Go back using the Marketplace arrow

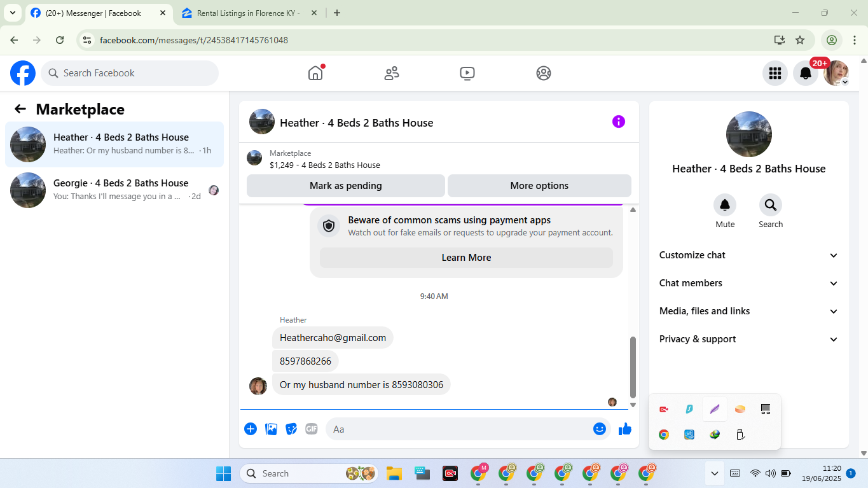[20, 109]
